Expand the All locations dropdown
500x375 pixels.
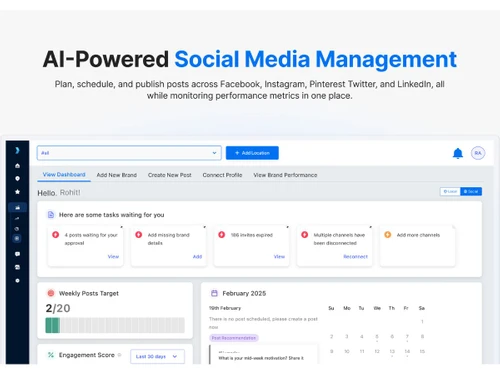point(129,153)
